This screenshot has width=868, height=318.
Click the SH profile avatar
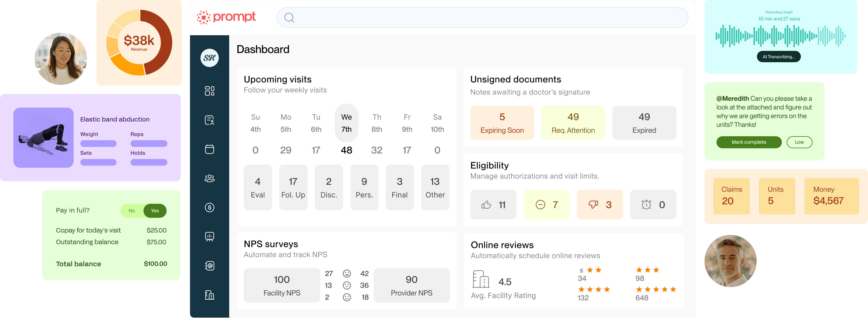[x=209, y=58]
